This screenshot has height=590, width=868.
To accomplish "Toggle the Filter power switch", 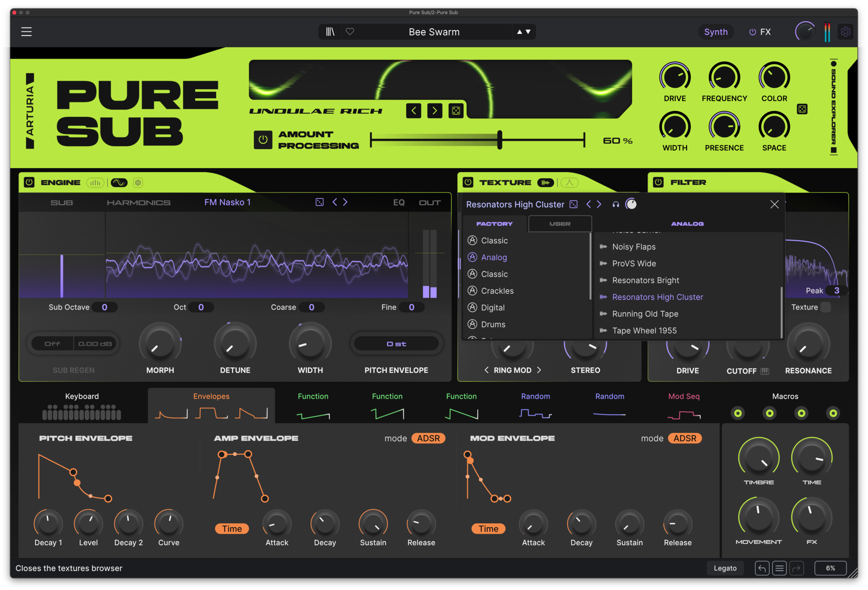I will 658,182.
